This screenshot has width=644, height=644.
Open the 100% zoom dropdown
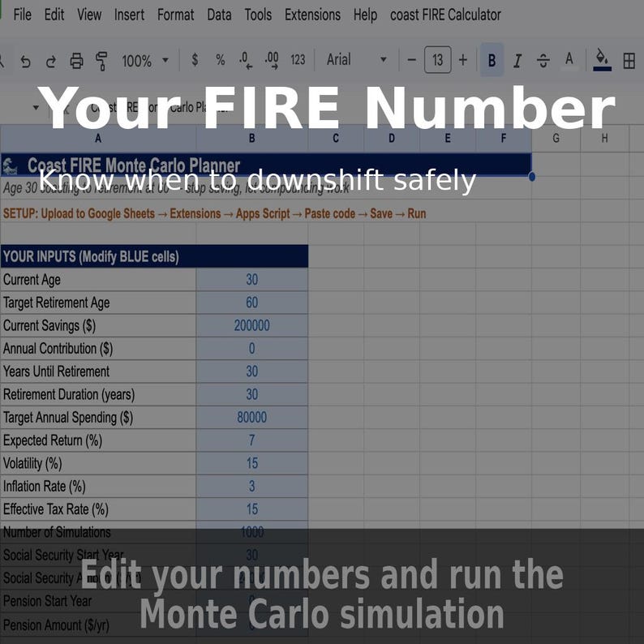click(x=145, y=61)
